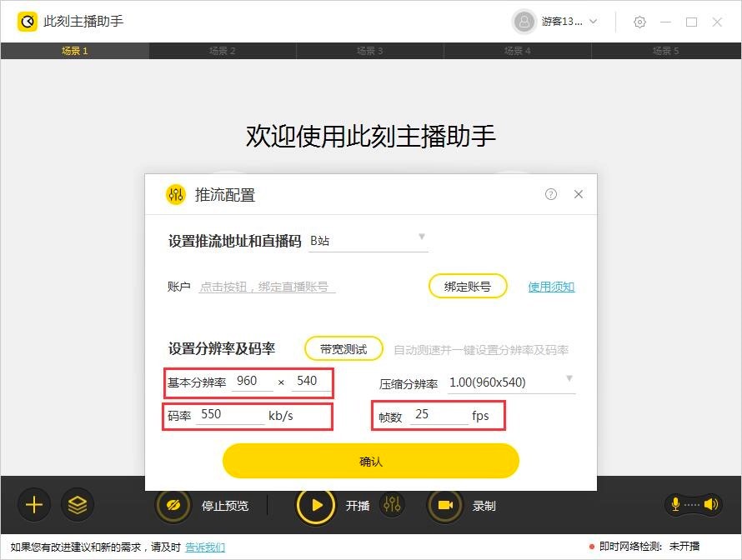Click the 录制 record camera icon
Image resolution: width=742 pixels, height=560 pixels.
pyautogui.click(x=444, y=504)
